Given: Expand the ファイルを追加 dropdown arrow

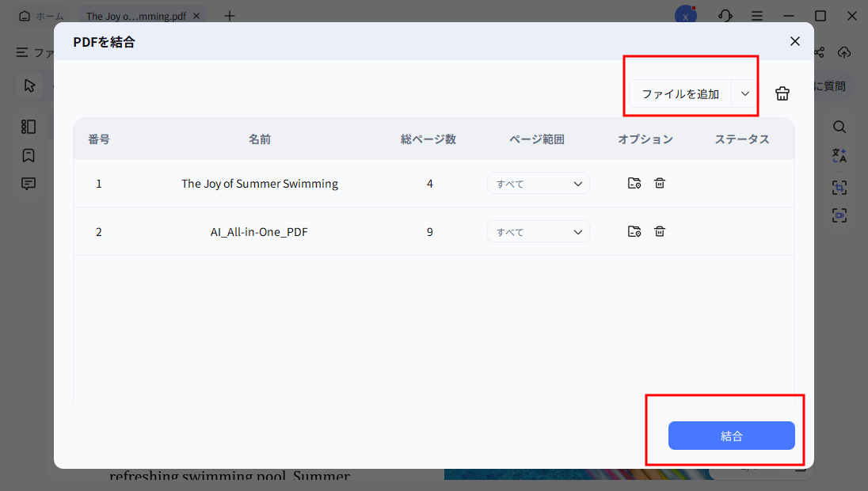Looking at the screenshot, I should [744, 93].
